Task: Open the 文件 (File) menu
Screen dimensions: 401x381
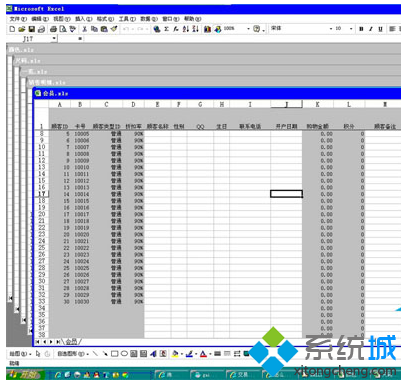Action: (18, 19)
